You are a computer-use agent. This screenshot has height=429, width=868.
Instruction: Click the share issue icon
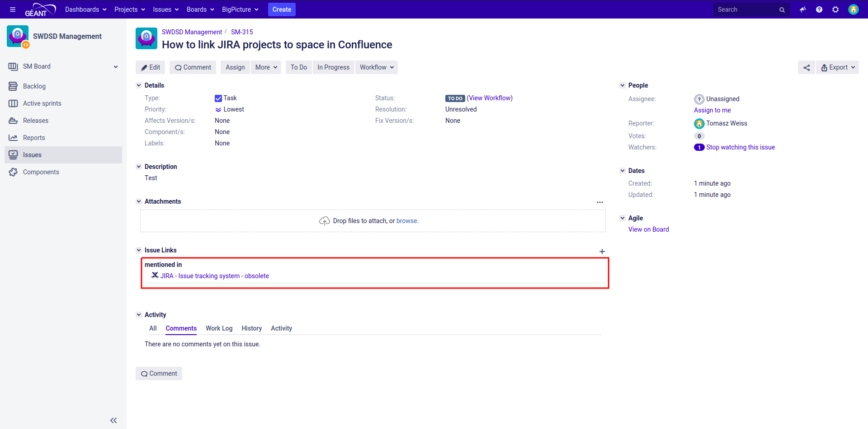(807, 67)
